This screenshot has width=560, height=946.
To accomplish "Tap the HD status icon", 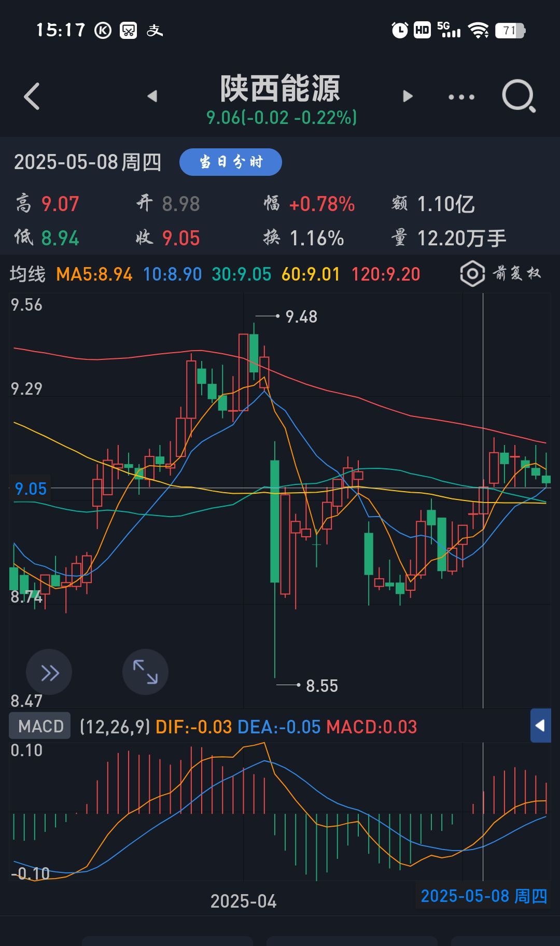I will coord(422,30).
